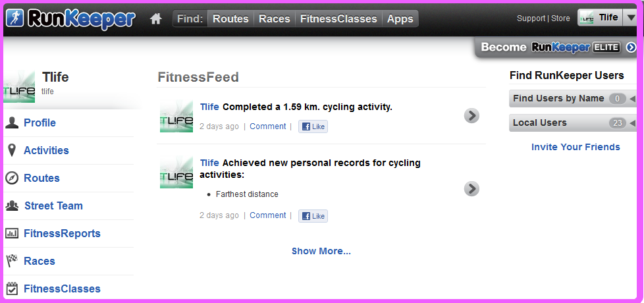Click Show More in FitnessFeed
644x303 pixels.
(321, 251)
